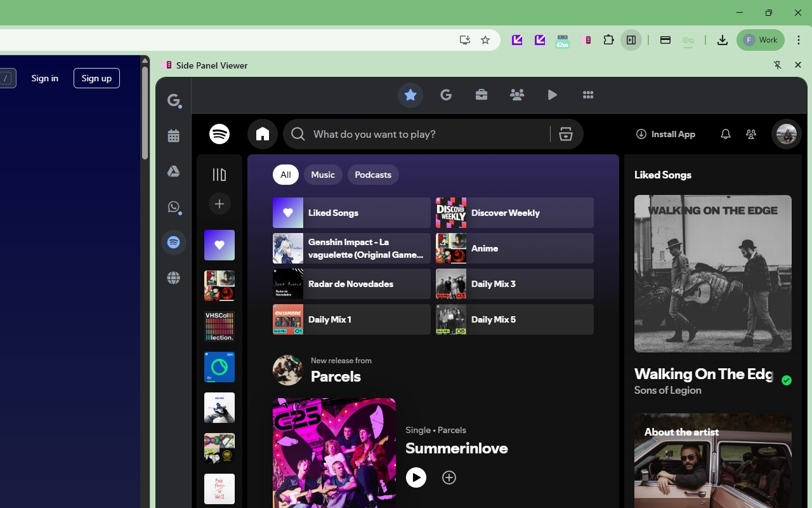Viewport: 812px width, 508px height.
Task: Open the Sons of Legion artist link
Action: 668,391
